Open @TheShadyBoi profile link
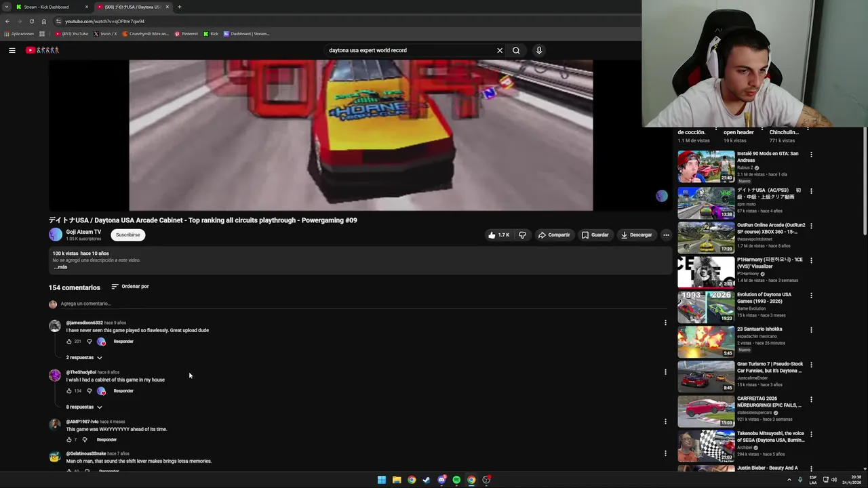Viewport: 868px width, 488px height. click(81, 372)
